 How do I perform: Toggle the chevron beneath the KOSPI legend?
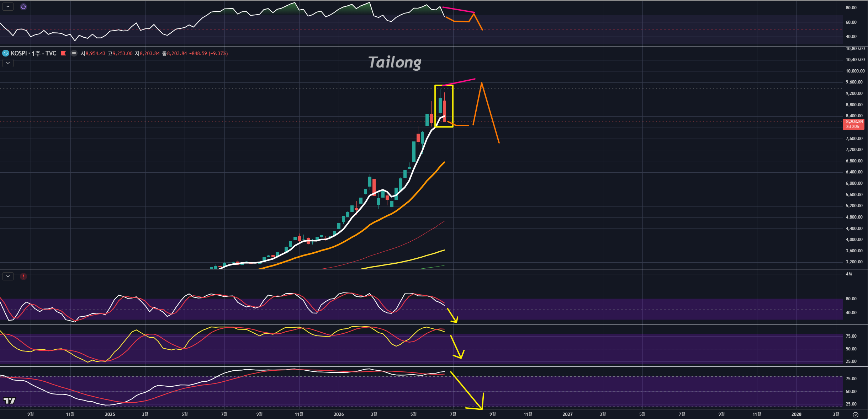8,63
